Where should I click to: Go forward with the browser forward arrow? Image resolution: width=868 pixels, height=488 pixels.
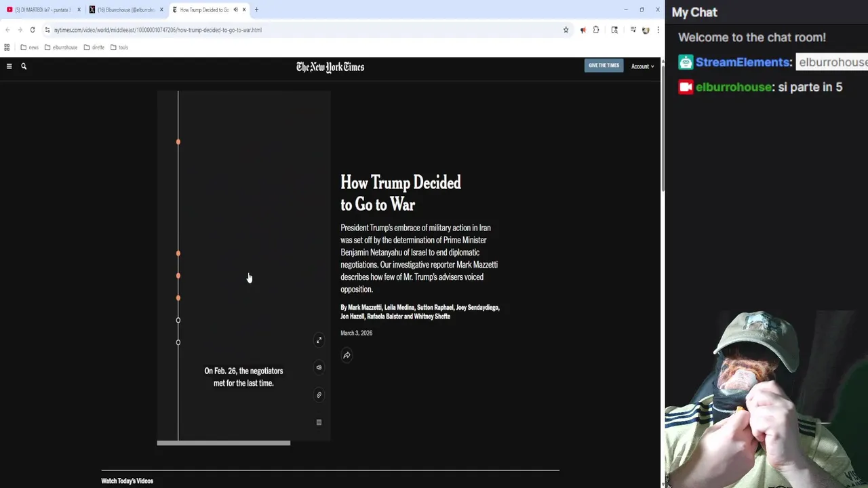[x=20, y=30]
